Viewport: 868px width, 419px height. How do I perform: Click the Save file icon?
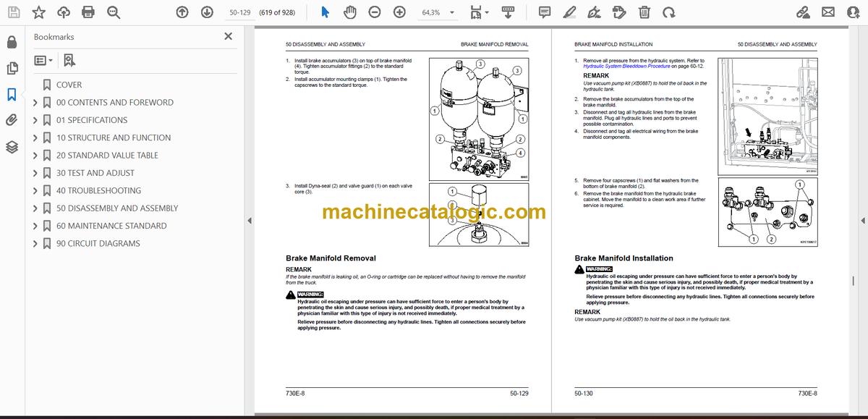point(14,12)
